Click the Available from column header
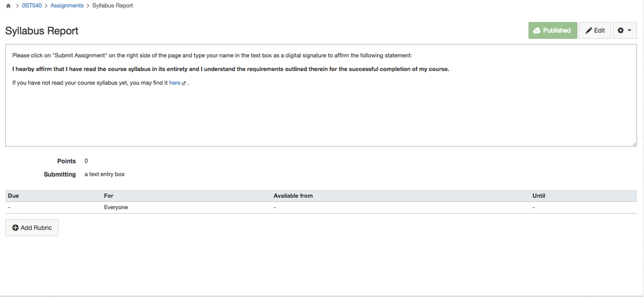644x297 pixels. point(293,196)
